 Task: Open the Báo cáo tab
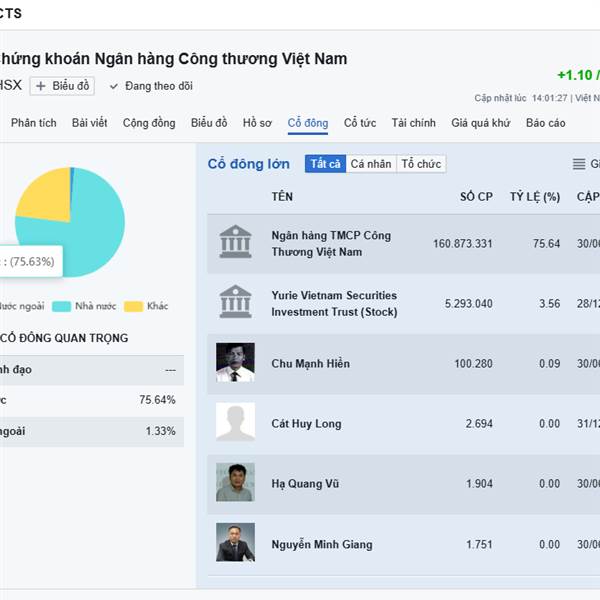pos(545,123)
